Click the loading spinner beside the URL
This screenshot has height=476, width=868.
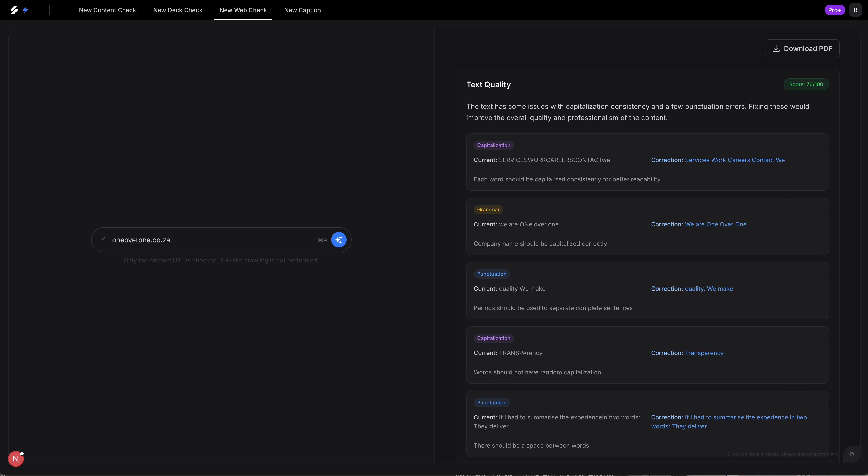pyautogui.click(x=105, y=240)
